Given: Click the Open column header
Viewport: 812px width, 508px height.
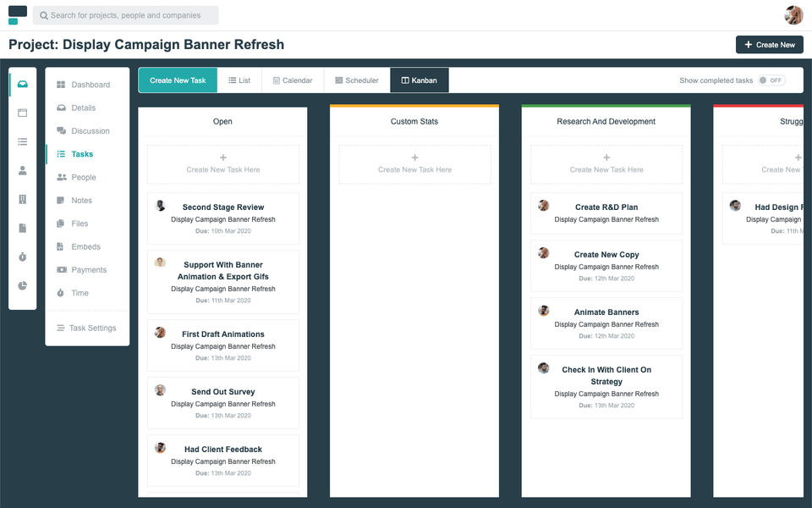Looking at the screenshot, I should tap(222, 121).
